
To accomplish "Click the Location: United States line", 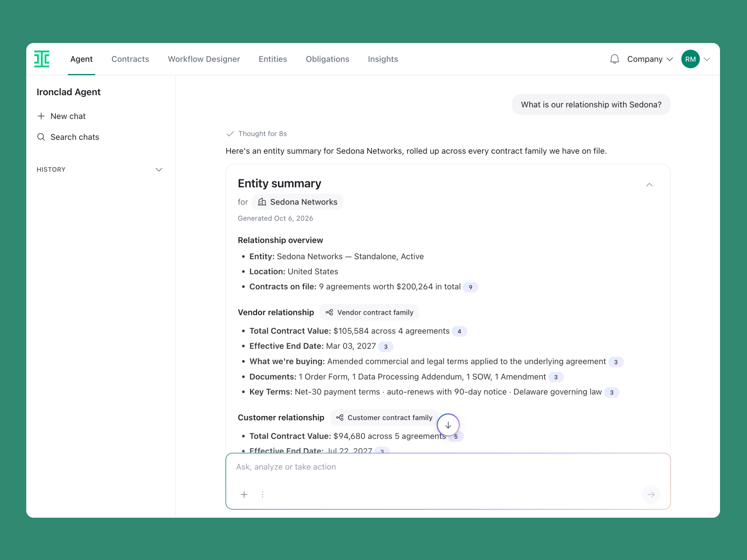I will tap(294, 272).
